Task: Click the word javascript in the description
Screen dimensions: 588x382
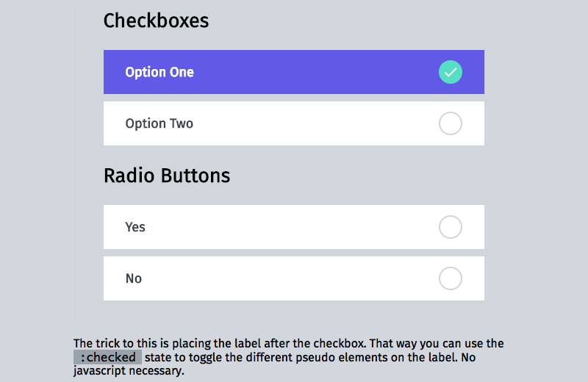Action: 101,371
